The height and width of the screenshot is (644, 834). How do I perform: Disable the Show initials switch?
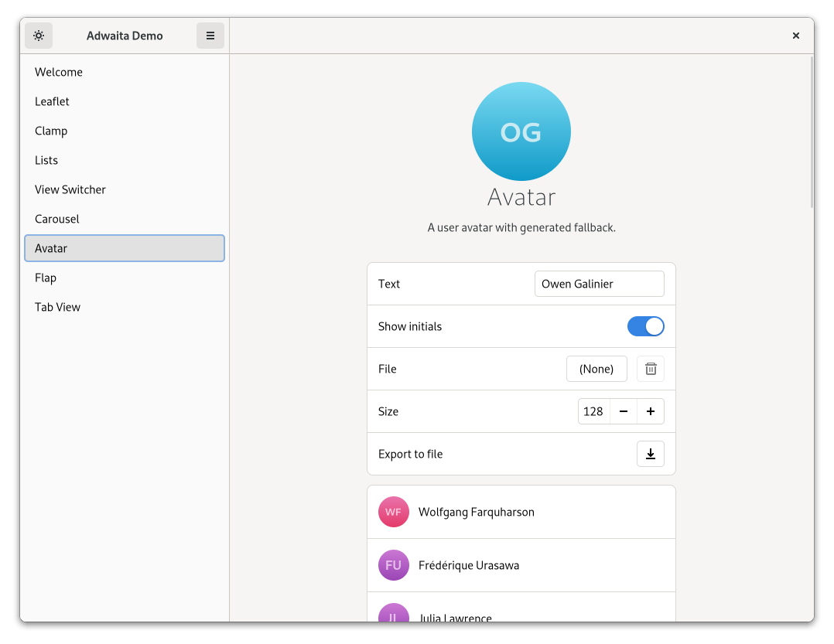(645, 326)
